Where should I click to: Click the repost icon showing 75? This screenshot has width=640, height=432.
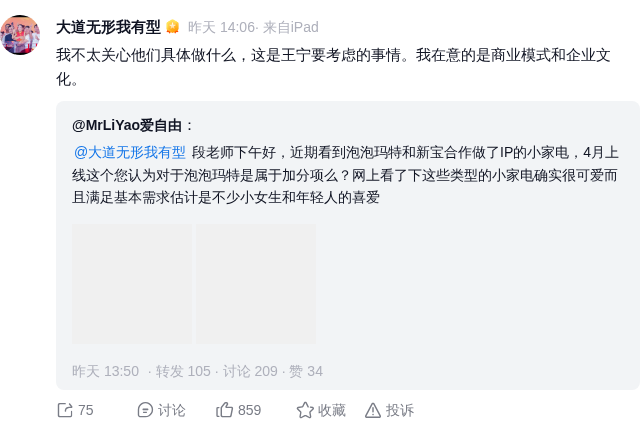[65, 410]
